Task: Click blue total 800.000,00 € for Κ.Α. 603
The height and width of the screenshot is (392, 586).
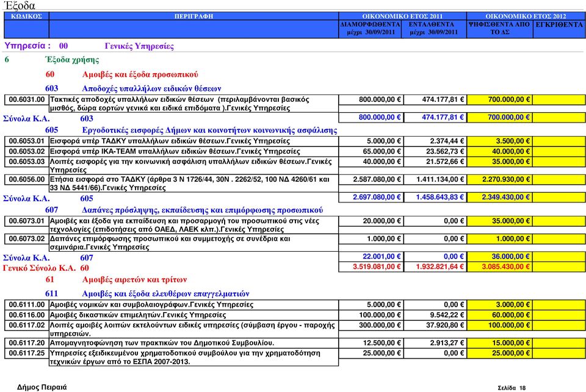Action: [371, 117]
